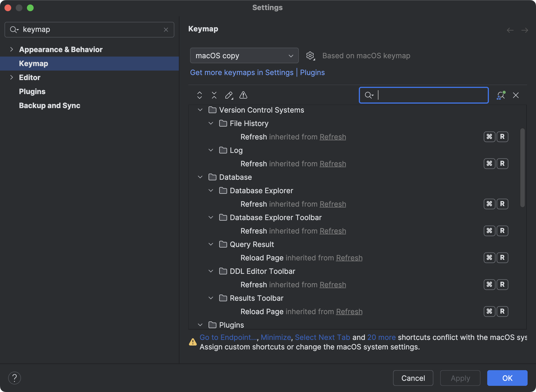The width and height of the screenshot is (536, 392).
Task: Open Get more keymaps in Settings link
Action: (x=242, y=72)
